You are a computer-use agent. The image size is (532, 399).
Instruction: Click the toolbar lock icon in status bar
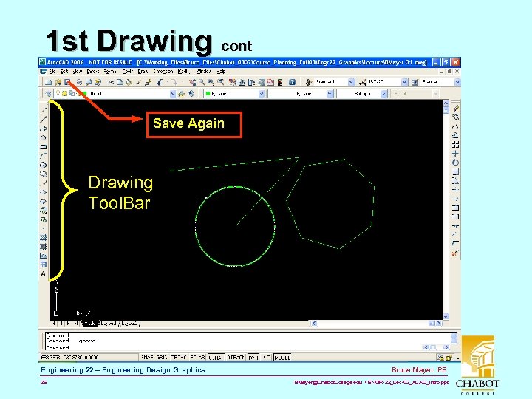pos(449,358)
